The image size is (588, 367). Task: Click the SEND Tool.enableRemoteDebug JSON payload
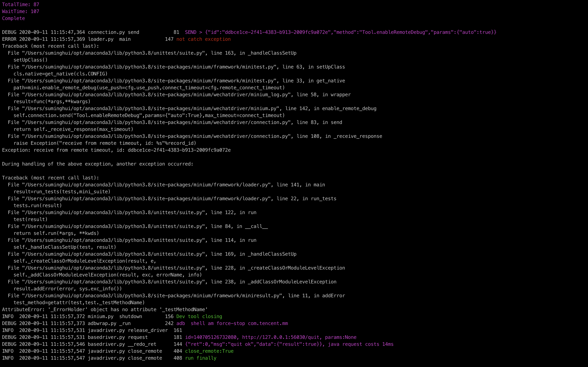(340, 32)
